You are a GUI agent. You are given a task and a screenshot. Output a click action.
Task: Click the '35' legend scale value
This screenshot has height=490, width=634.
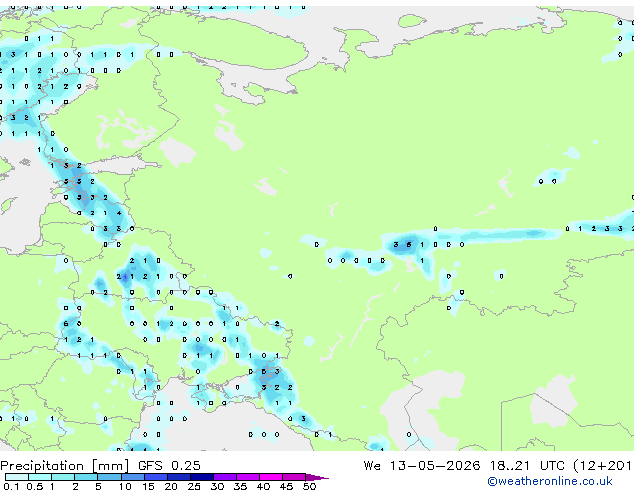click(240, 486)
